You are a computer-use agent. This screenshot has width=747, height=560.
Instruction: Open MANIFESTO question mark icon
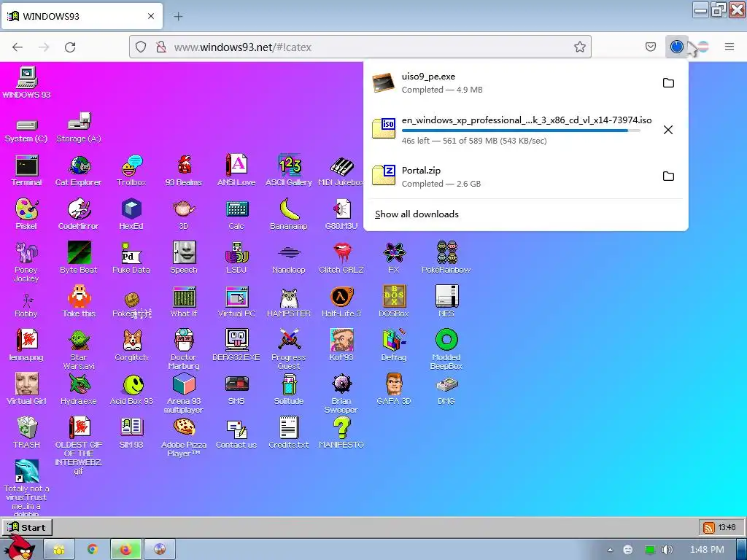coord(341,433)
